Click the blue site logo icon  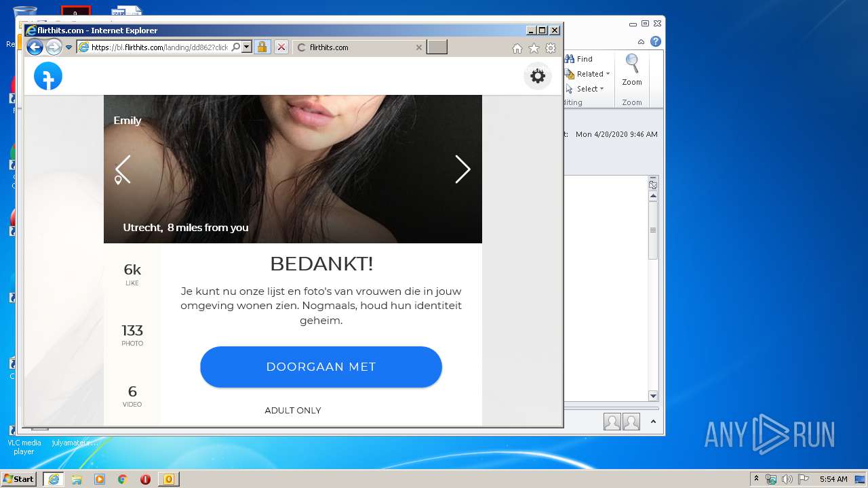(48, 76)
